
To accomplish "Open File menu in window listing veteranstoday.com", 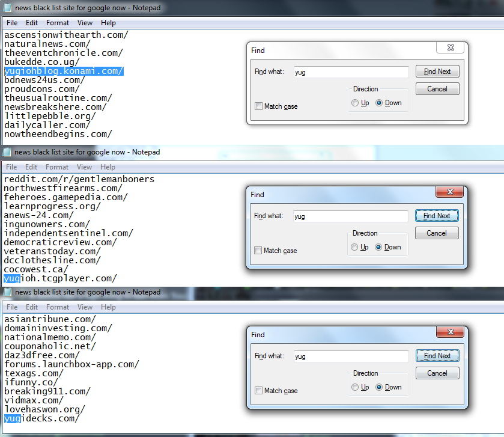I will point(11,167).
